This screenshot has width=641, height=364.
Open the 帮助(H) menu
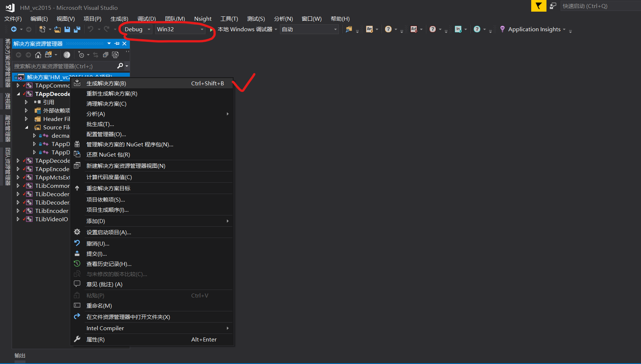(x=340, y=19)
